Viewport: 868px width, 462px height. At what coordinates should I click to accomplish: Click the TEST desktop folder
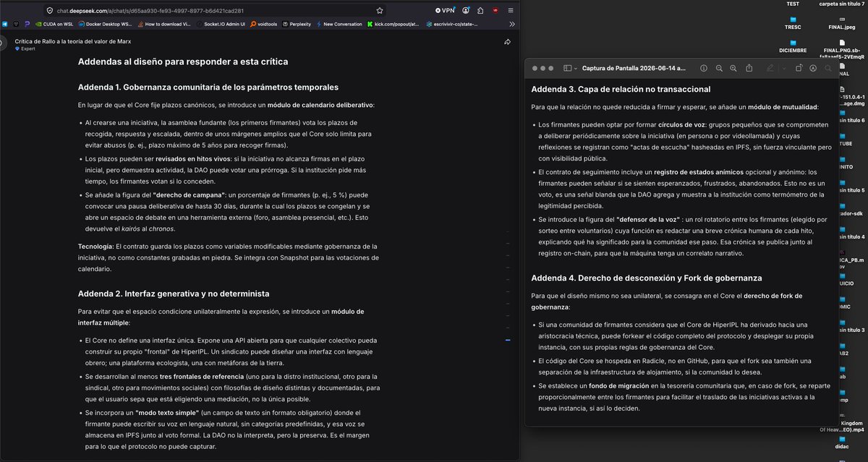[x=793, y=4]
